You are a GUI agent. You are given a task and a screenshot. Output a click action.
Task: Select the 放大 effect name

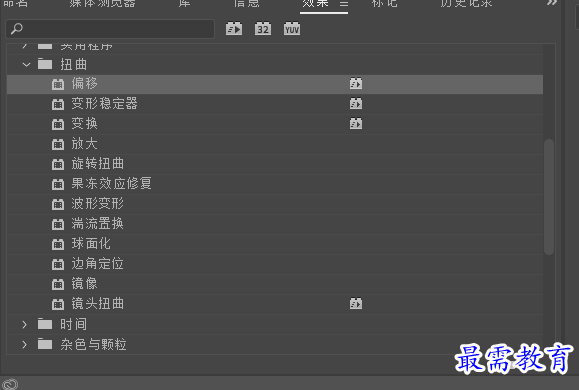pos(85,143)
